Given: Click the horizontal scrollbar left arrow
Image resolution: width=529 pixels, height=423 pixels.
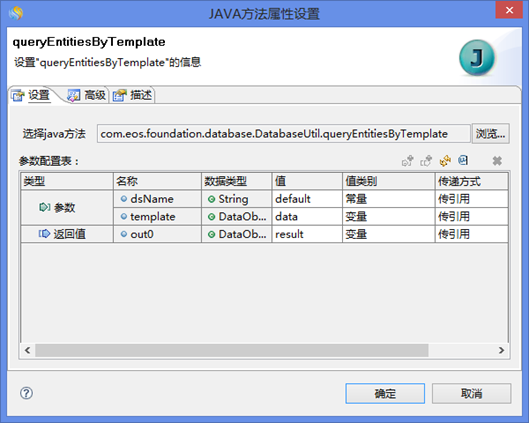Looking at the screenshot, I should point(28,350).
